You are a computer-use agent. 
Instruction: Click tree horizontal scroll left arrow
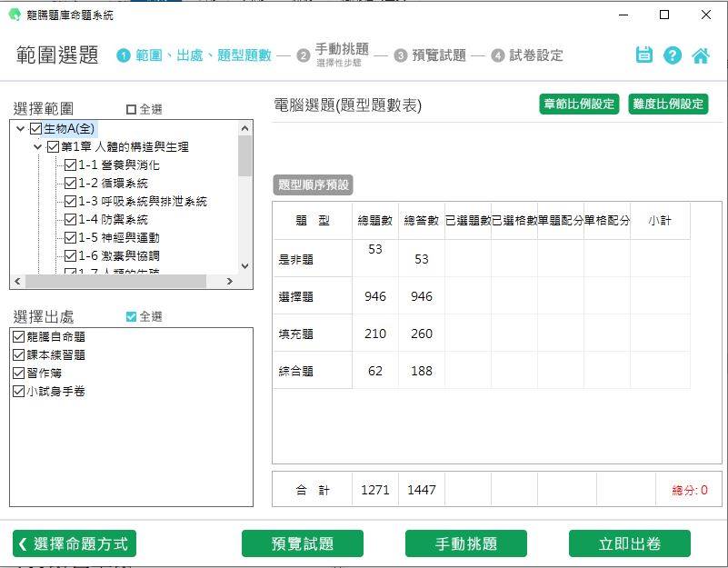coord(17,281)
